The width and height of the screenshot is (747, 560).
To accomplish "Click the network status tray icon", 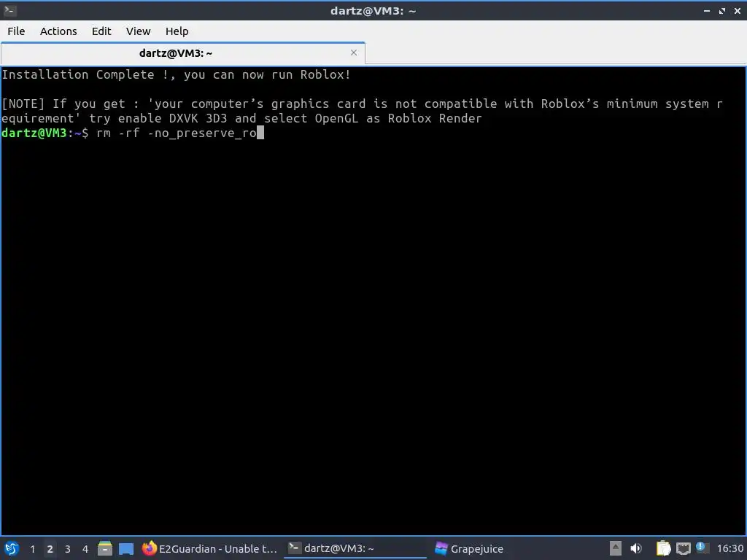I will [x=683, y=548].
